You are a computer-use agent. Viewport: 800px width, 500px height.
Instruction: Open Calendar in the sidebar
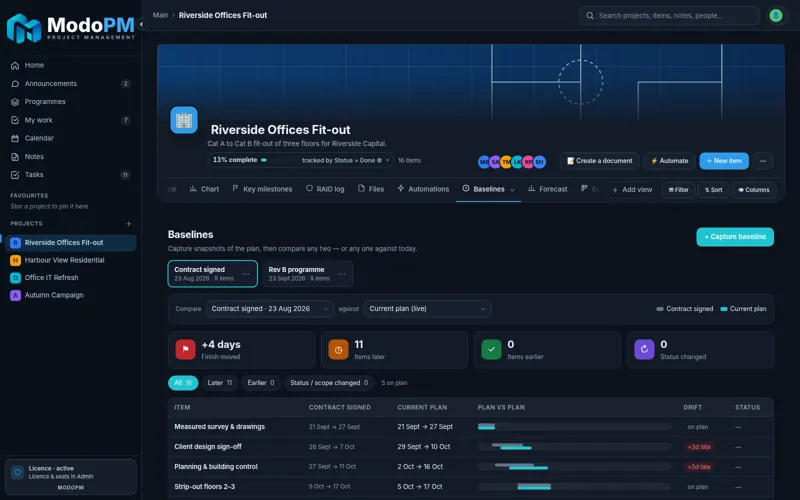click(x=70, y=138)
